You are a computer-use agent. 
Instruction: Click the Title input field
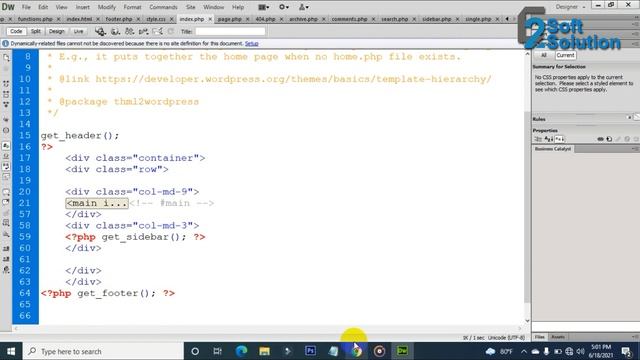click(230, 31)
